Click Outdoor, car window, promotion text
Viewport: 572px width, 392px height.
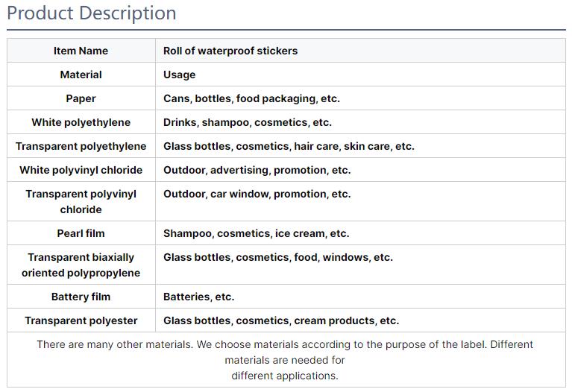(x=257, y=194)
